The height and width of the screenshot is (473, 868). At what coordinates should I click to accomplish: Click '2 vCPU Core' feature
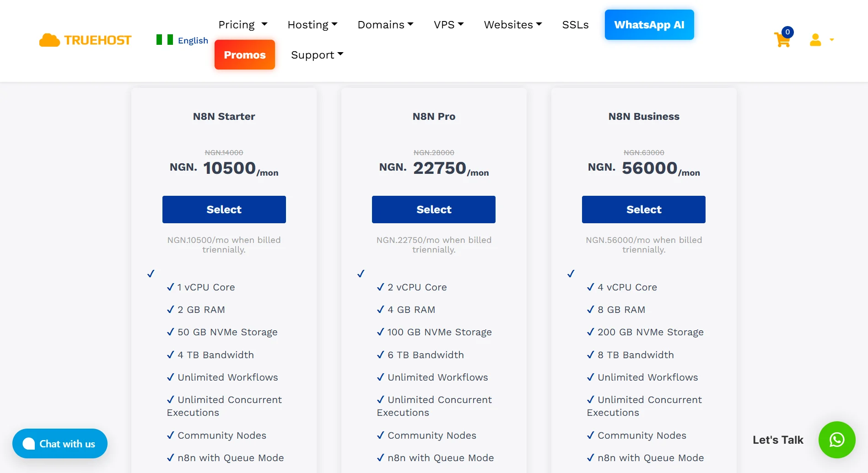pyautogui.click(x=417, y=287)
